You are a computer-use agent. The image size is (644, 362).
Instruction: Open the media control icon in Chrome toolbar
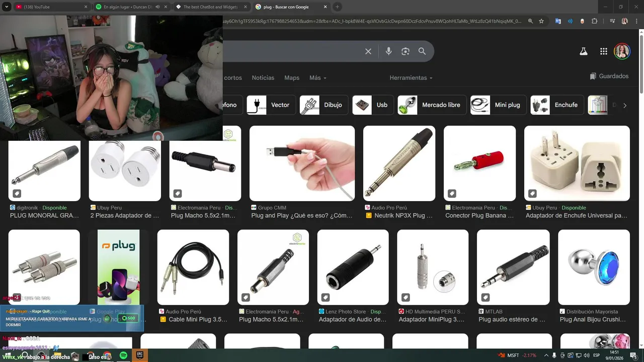pos(612,21)
